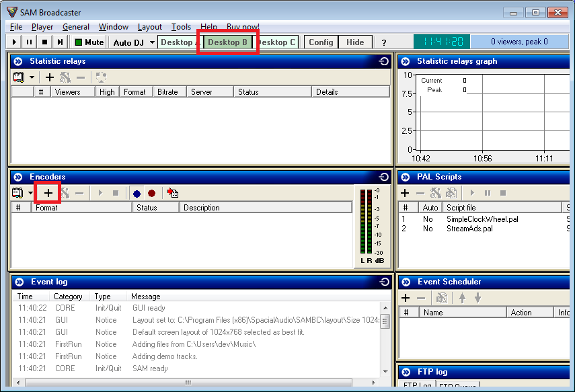Stop the PAL script execution
Screen dimensions: 575x392
click(502, 193)
